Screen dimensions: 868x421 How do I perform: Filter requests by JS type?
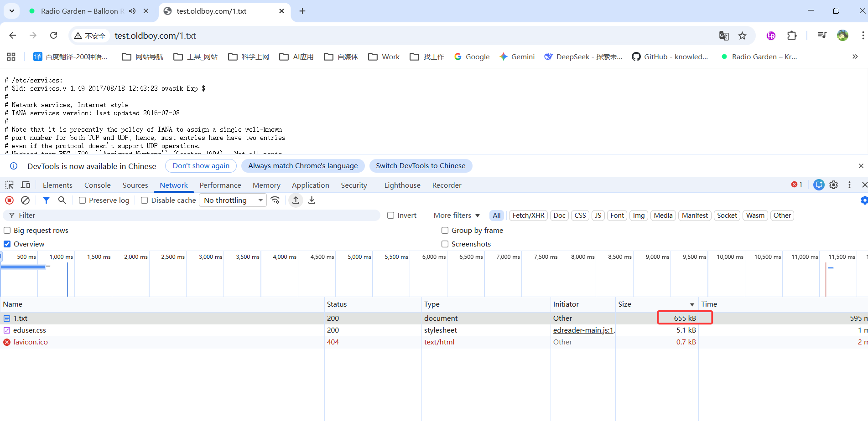598,216
